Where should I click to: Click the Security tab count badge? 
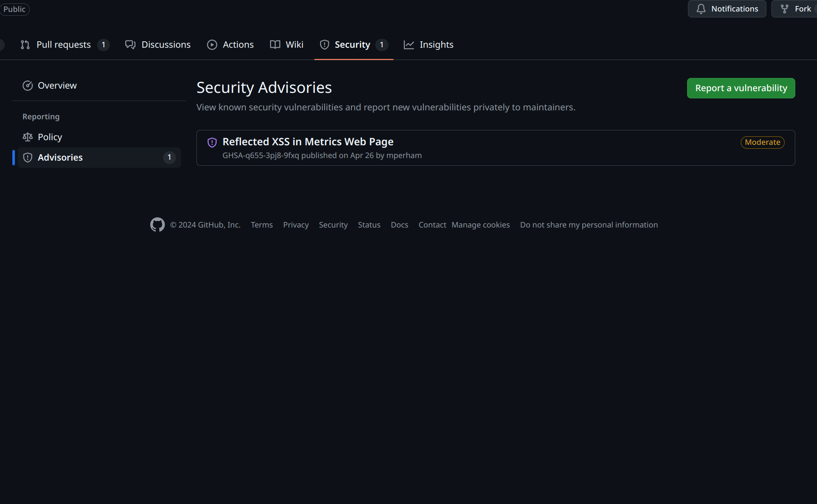pyautogui.click(x=382, y=45)
